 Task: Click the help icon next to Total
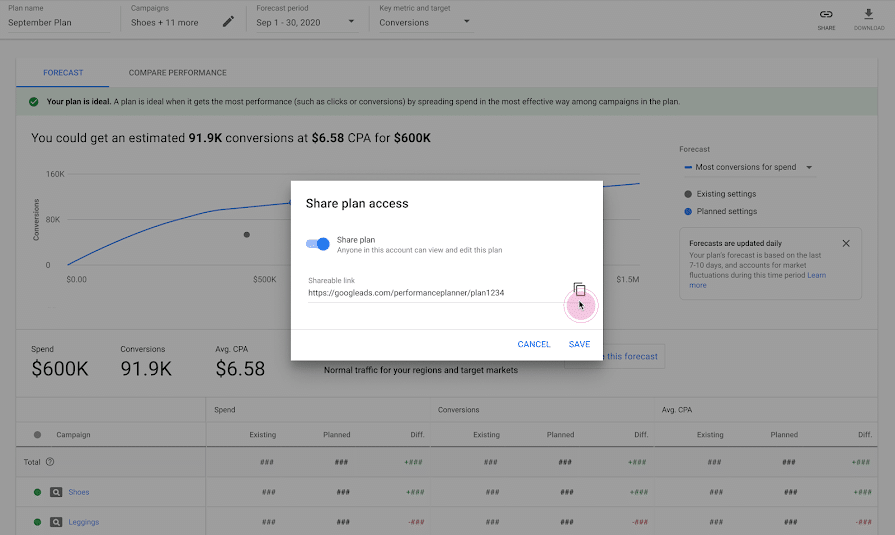[x=50, y=462]
